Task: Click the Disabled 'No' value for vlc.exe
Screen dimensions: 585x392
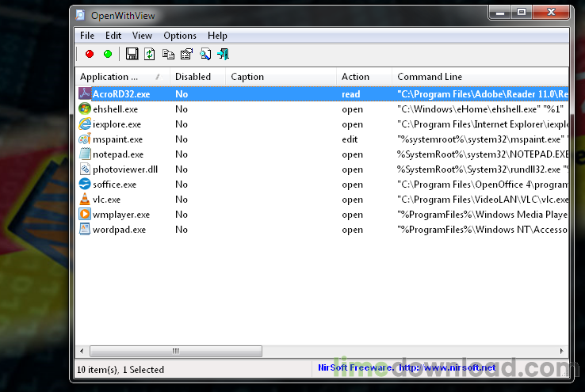Action: pyautogui.click(x=182, y=200)
